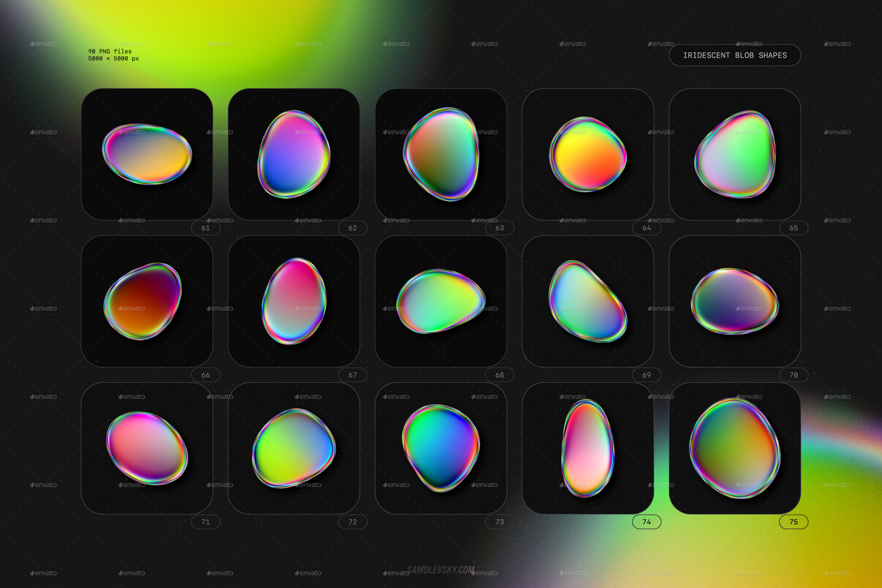Click the blue-green blob numbered 69
882x588 pixels.
(x=588, y=301)
